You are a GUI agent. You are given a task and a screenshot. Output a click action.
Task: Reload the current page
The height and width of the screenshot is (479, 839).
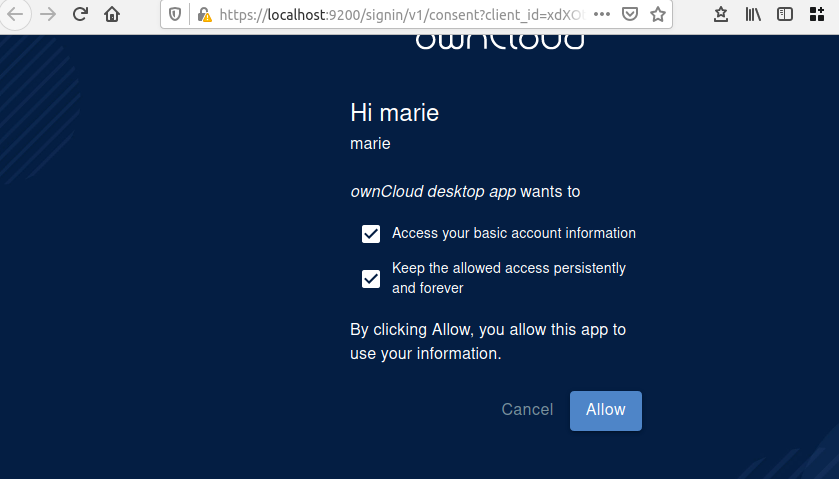tap(80, 14)
